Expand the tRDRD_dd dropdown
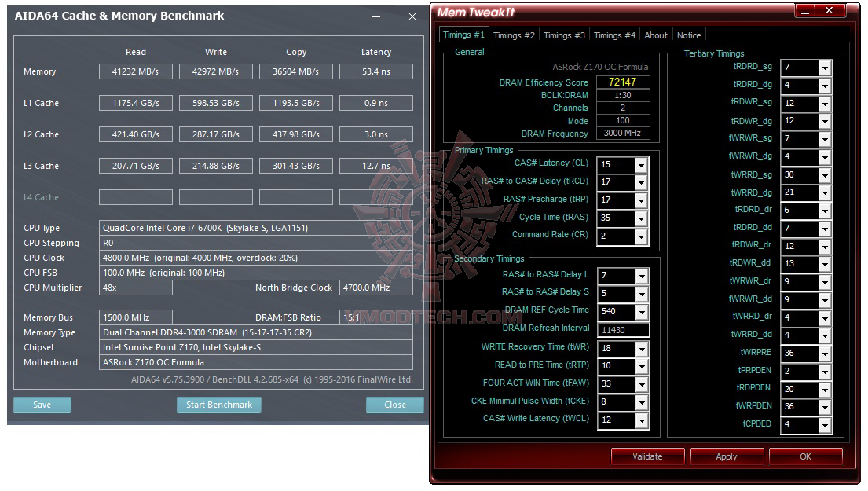 coord(825,229)
